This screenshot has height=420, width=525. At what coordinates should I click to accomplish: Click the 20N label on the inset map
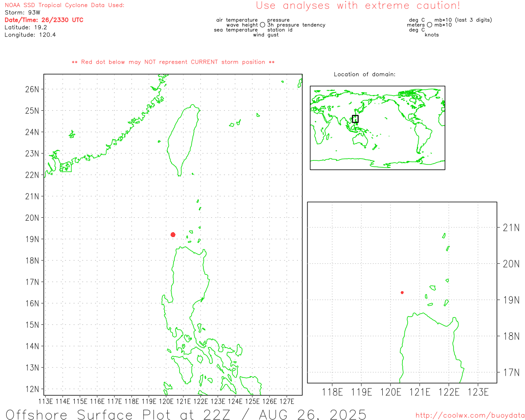pos(511,264)
